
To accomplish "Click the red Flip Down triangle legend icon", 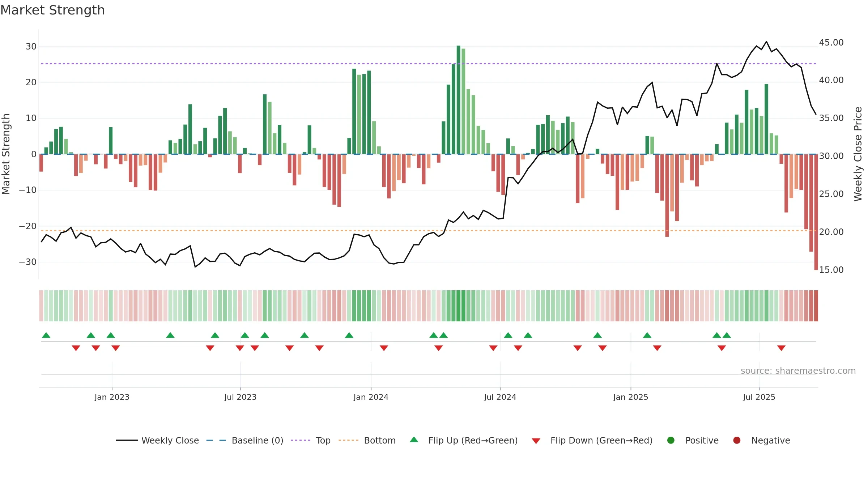I will coord(536,441).
